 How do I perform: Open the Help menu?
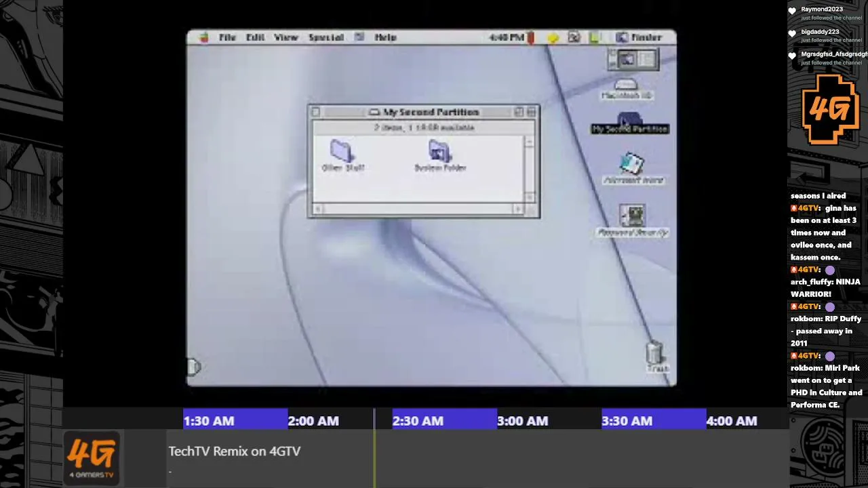[x=385, y=38]
